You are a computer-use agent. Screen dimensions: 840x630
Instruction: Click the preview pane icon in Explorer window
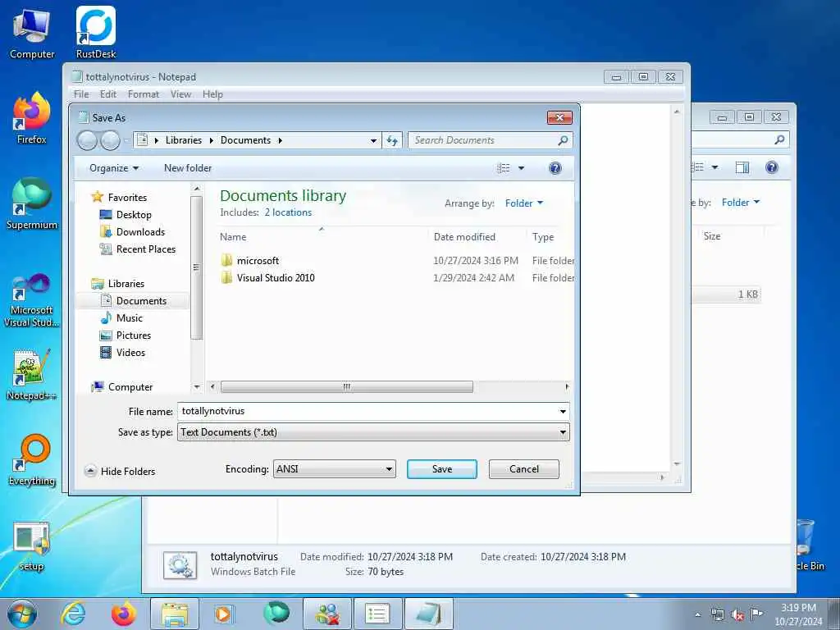pyautogui.click(x=742, y=167)
